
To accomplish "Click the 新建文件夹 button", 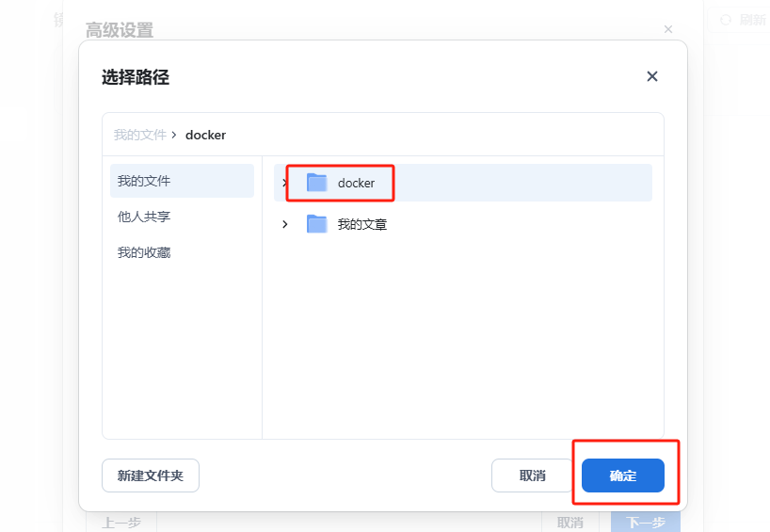I will pyautogui.click(x=151, y=476).
